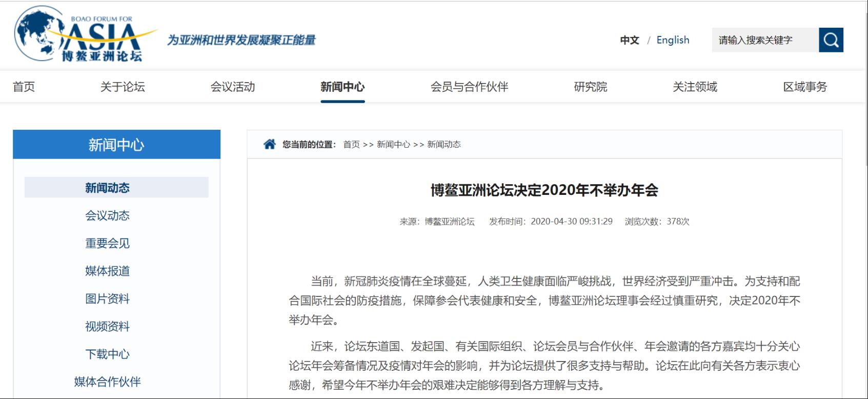Open the 会员与合作伙伴 navigation menu

pyautogui.click(x=469, y=87)
